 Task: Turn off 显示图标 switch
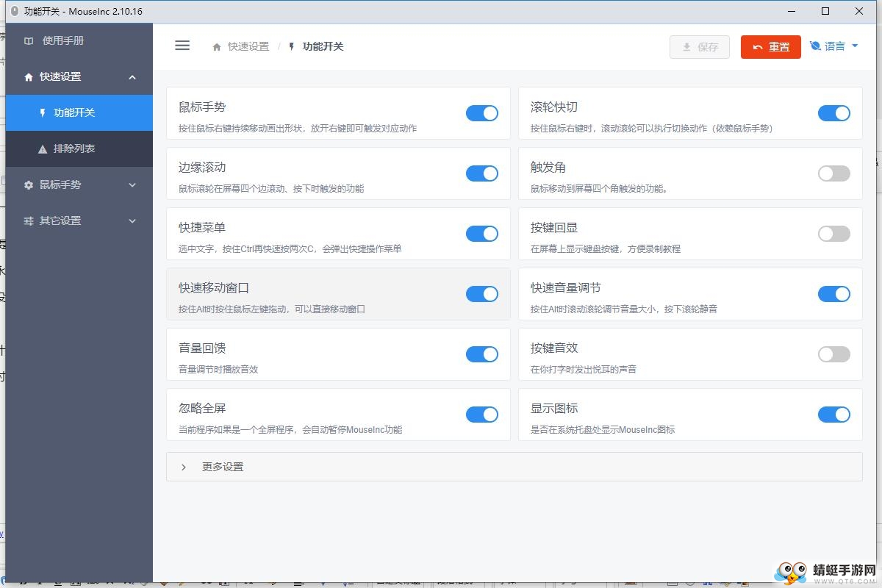[834, 415]
